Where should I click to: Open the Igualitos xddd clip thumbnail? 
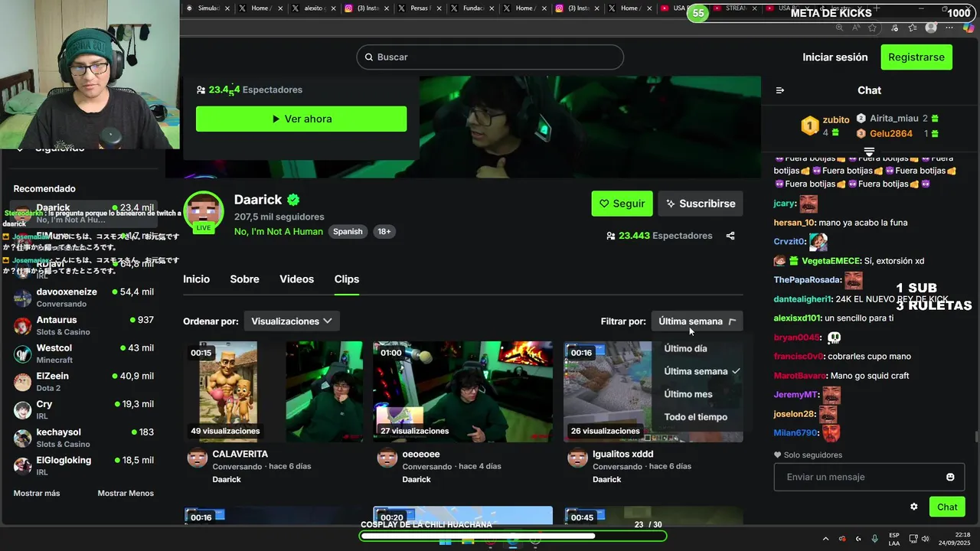tap(653, 392)
